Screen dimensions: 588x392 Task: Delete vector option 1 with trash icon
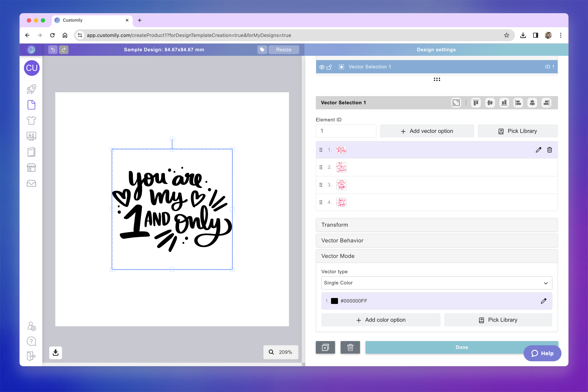(549, 150)
